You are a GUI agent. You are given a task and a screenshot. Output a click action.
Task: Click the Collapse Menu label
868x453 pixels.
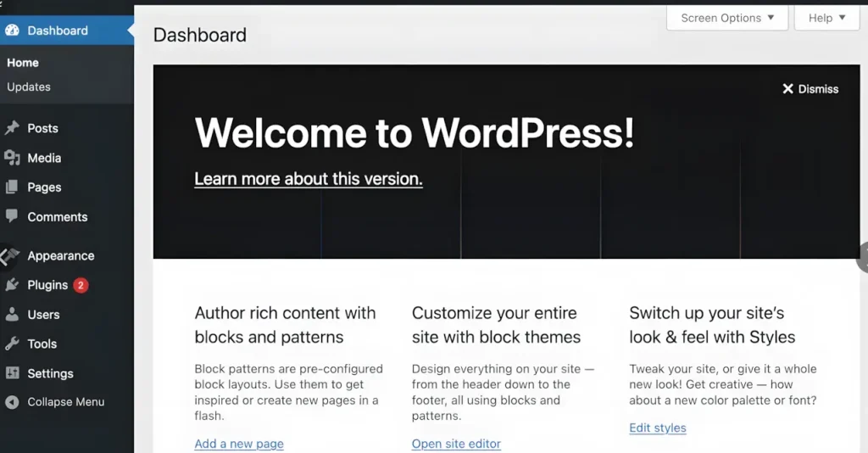point(66,402)
